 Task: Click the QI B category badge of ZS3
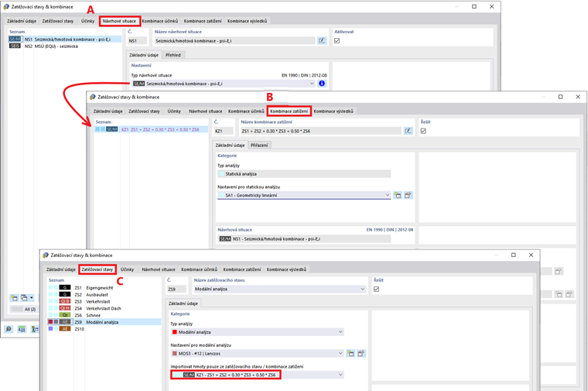[65, 301]
